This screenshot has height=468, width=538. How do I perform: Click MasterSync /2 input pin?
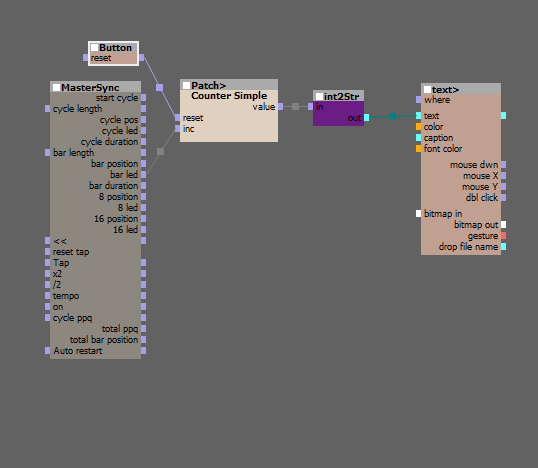[47, 284]
